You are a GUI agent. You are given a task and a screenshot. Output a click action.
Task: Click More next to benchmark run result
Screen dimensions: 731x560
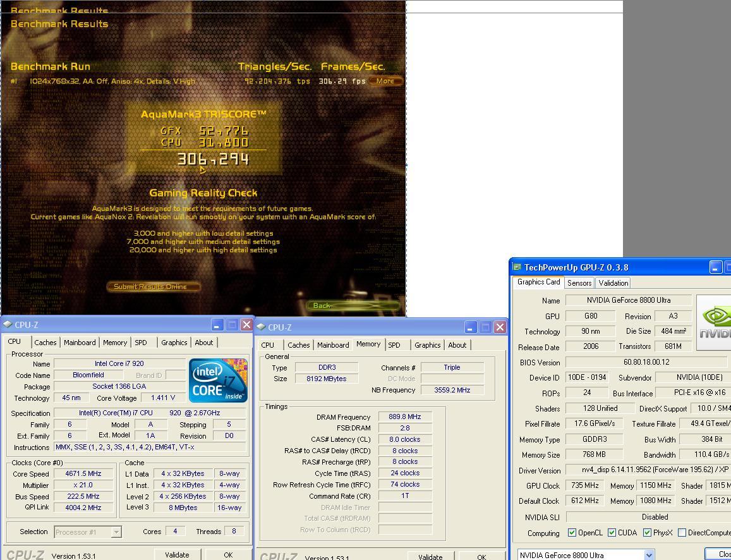(385, 81)
